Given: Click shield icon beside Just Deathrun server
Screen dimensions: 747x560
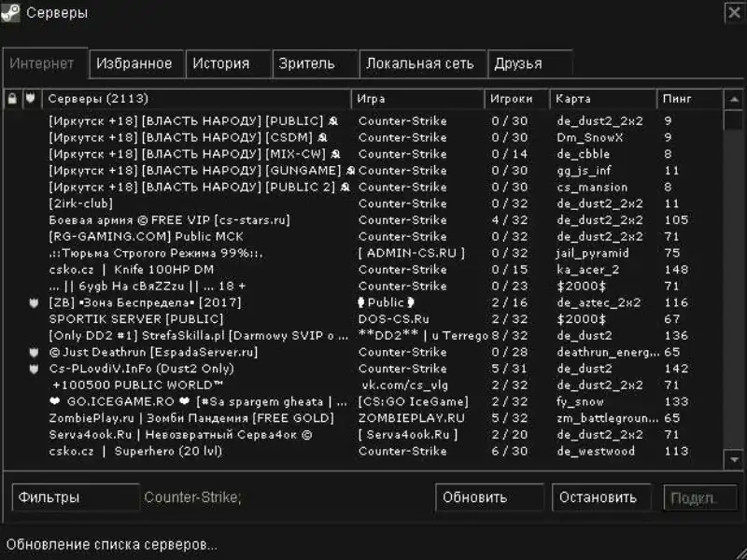Looking at the screenshot, I should (34, 353).
